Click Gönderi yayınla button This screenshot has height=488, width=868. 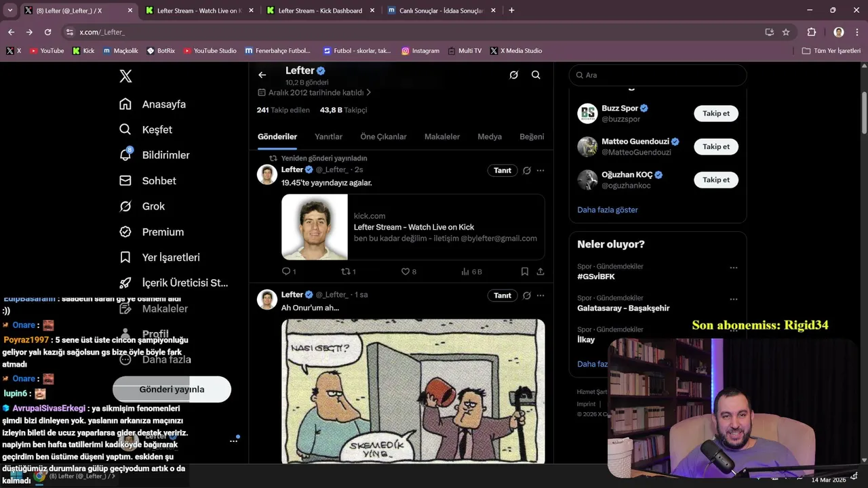[x=172, y=390]
